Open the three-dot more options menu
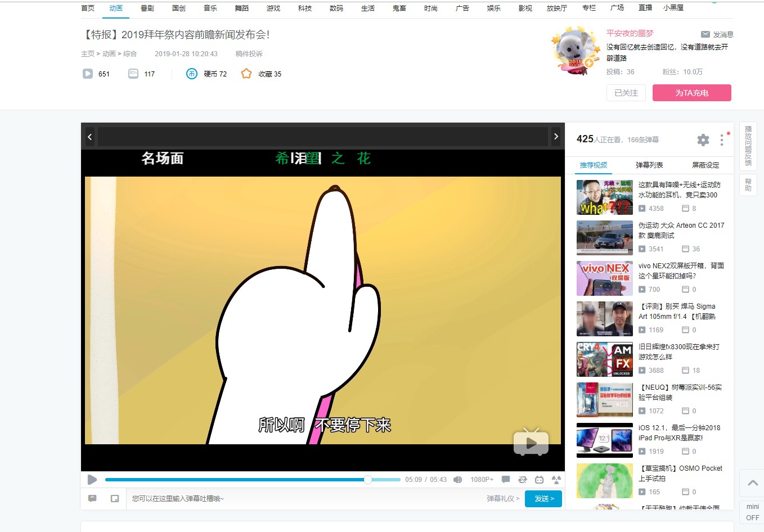Viewport: 764px width, 532px height. [x=722, y=139]
